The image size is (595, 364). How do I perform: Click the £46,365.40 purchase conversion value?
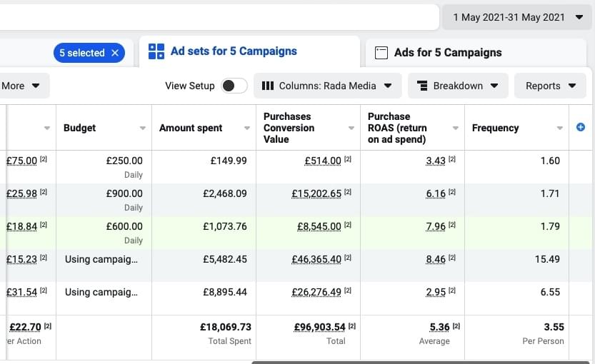316,259
